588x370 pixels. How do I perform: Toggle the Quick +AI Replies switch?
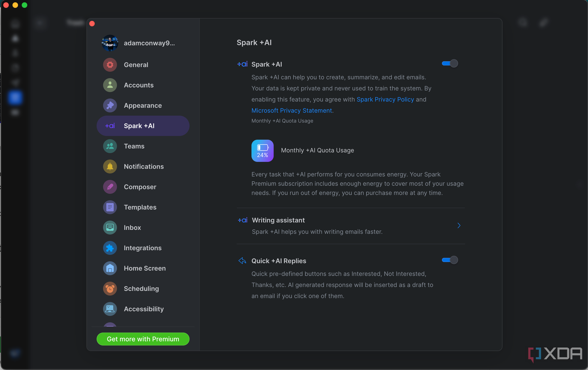point(450,260)
